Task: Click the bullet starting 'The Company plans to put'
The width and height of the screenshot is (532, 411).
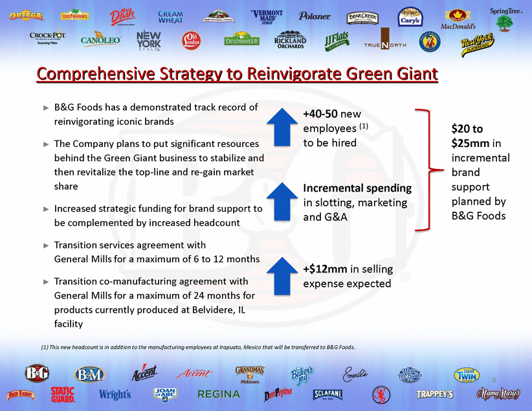Action: coord(159,165)
